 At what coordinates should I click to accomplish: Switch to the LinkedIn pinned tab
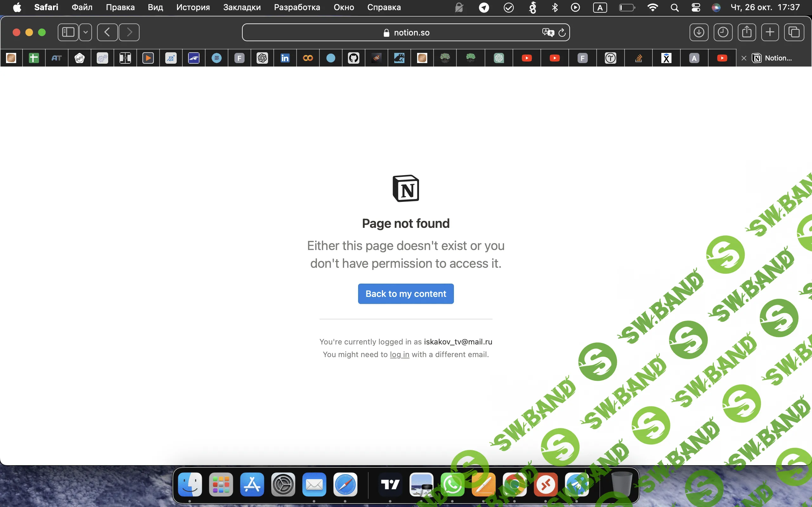click(285, 58)
